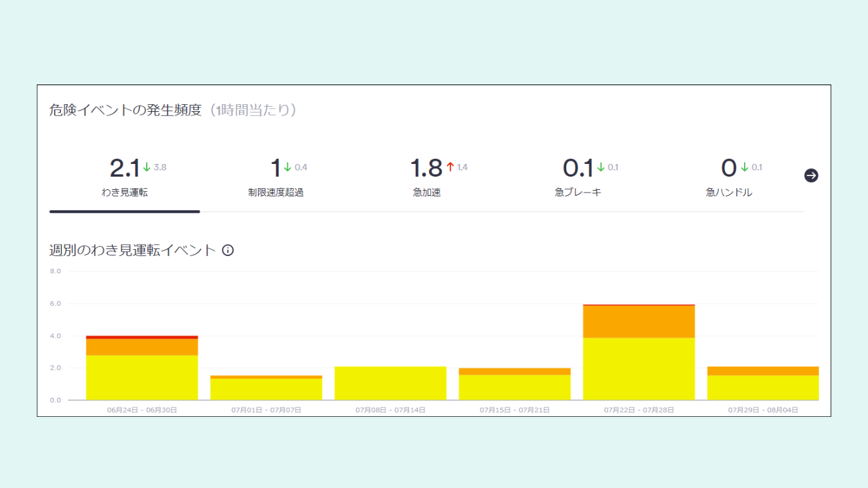
Task: Switch to the 制限速度超過 tab
Action: coord(276,179)
